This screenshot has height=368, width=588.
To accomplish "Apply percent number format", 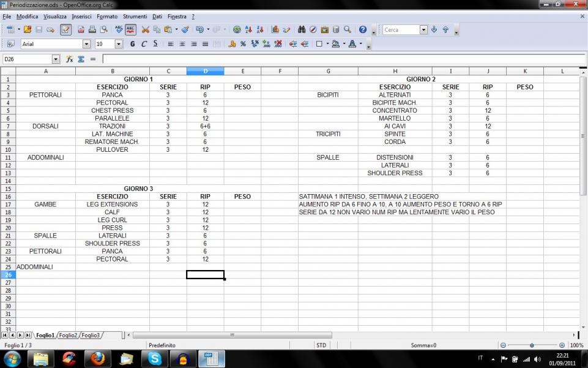I will [243, 44].
